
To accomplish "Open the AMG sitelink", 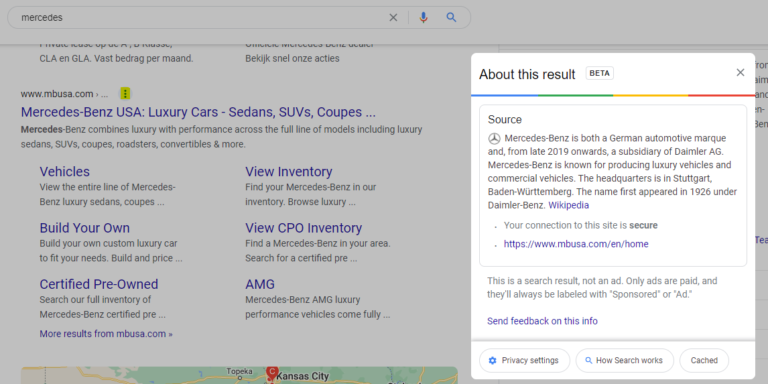I will click(x=260, y=285).
